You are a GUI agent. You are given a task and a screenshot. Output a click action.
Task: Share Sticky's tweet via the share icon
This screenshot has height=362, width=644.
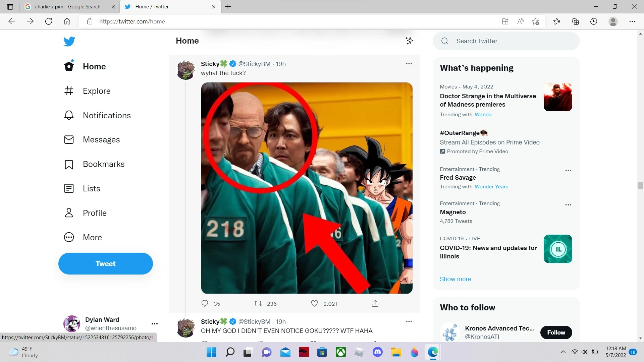(375, 303)
